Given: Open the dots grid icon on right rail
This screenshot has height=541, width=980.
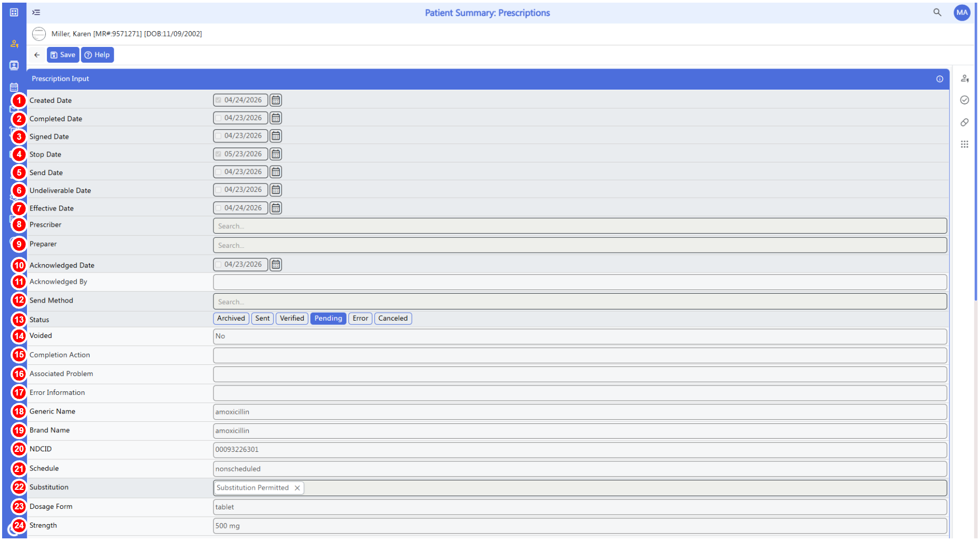Looking at the screenshot, I should coord(964,144).
